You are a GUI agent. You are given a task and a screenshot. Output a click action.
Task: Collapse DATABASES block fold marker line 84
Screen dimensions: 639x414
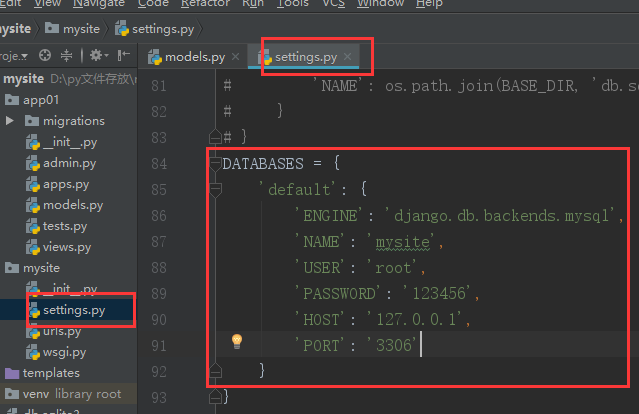(x=215, y=163)
